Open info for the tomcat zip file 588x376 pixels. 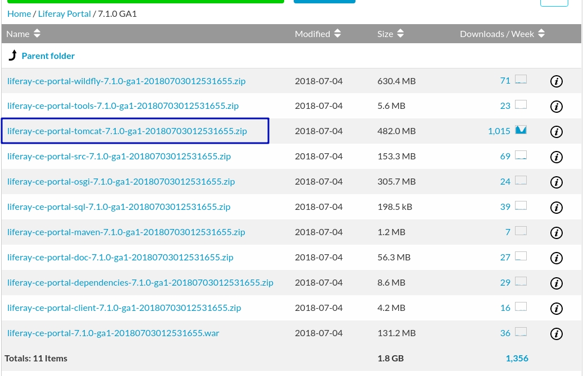[556, 131]
